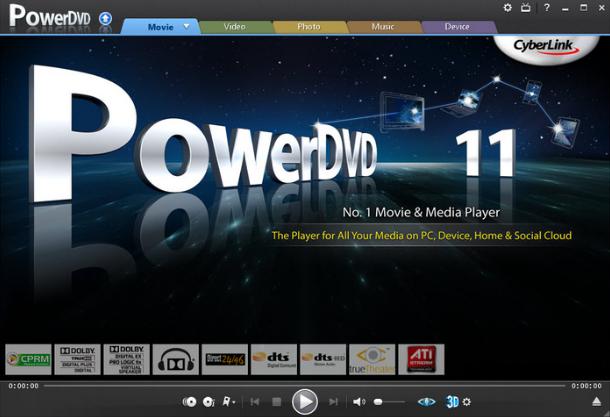Image resolution: width=610 pixels, height=417 pixels.
Task: Click the elapsed time display on left
Action: [x=23, y=386]
